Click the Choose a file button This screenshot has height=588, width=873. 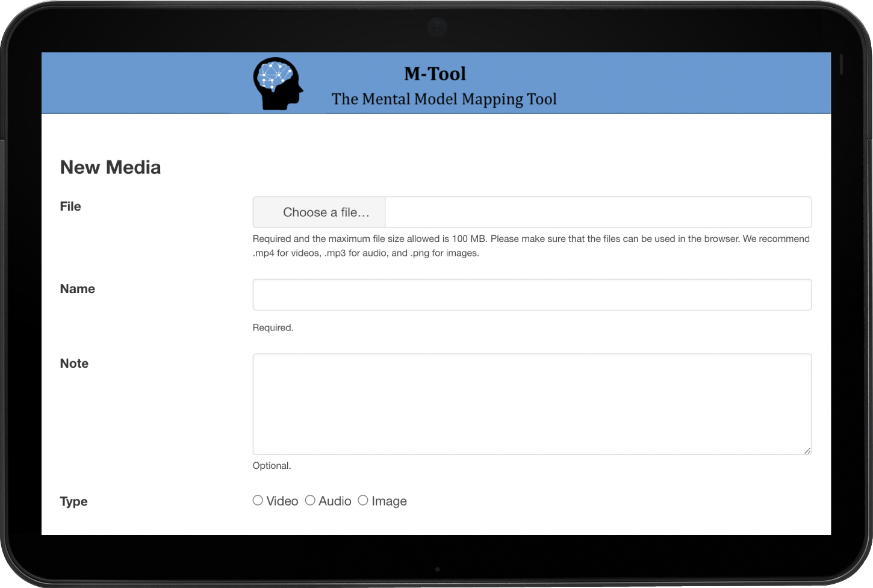pos(318,212)
